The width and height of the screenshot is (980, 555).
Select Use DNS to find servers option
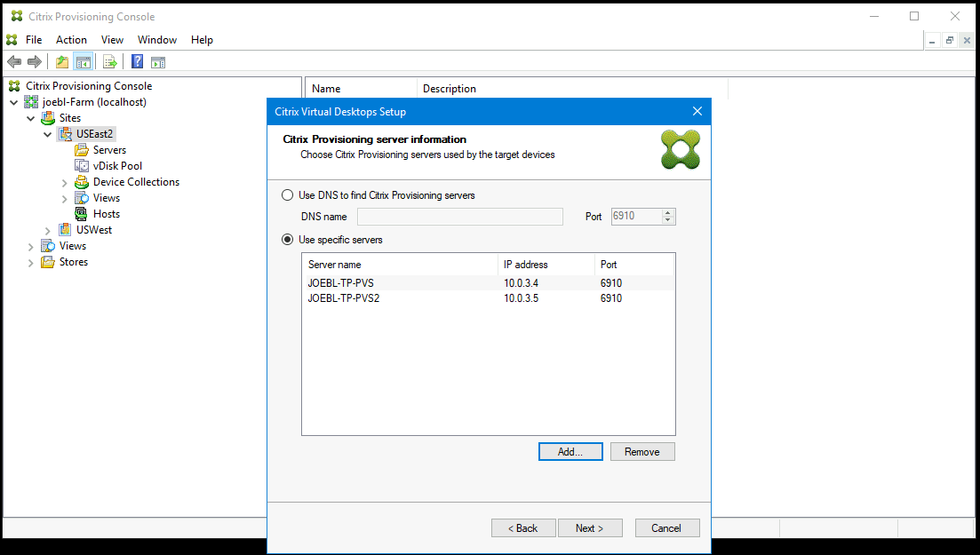288,195
